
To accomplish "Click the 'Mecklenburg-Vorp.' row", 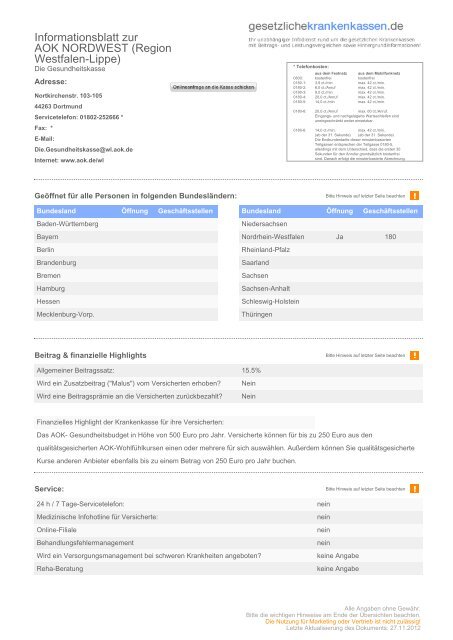I will [126, 315].
